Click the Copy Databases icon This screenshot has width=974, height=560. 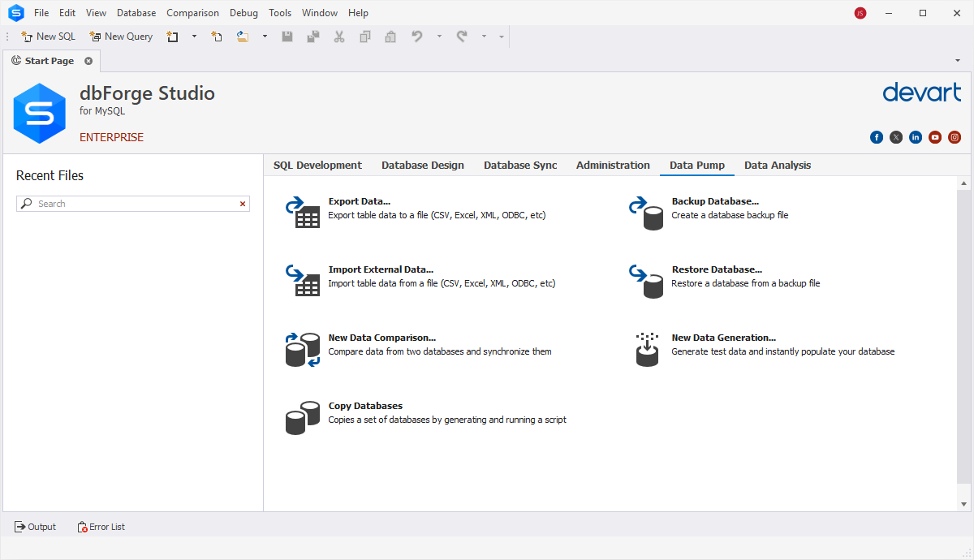[303, 417]
